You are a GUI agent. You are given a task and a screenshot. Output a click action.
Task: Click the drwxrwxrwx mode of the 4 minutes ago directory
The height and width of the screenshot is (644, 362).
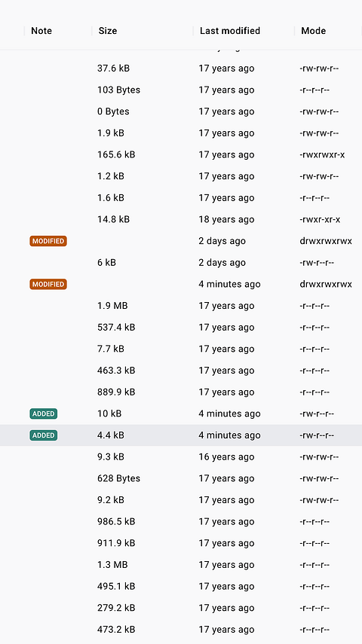[326, 284]
